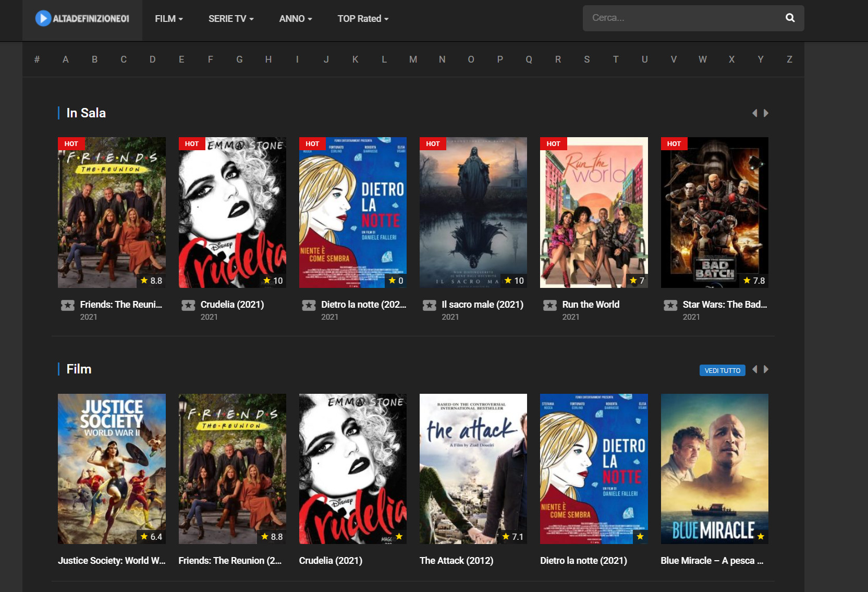The image size is (868, 592).
Task: Filter titles by letter W
Action: (x=703, y=59)
